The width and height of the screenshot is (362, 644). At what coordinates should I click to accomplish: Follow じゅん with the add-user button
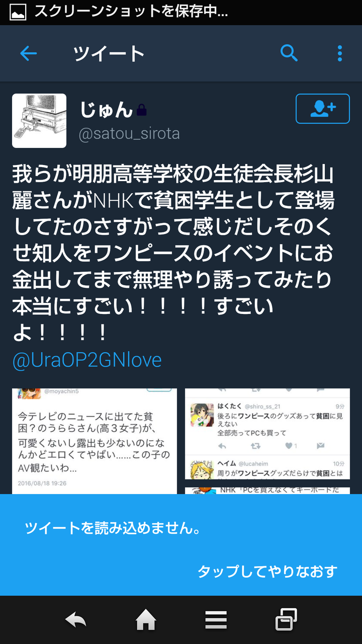click(323, 109)
